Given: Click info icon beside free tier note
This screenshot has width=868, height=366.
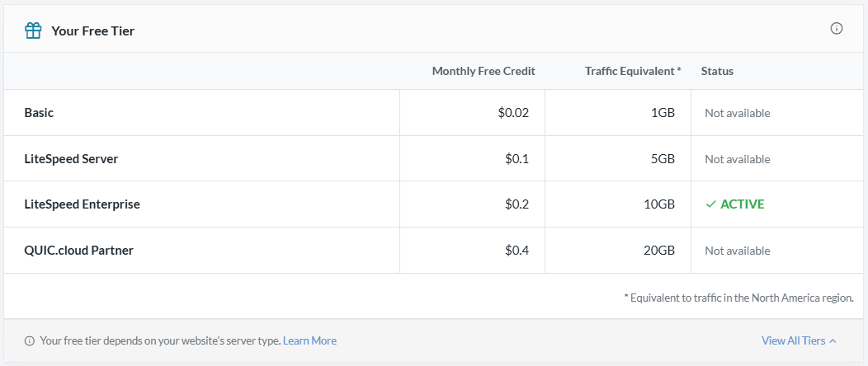Looking at the screenshot, I should [30, 340].
